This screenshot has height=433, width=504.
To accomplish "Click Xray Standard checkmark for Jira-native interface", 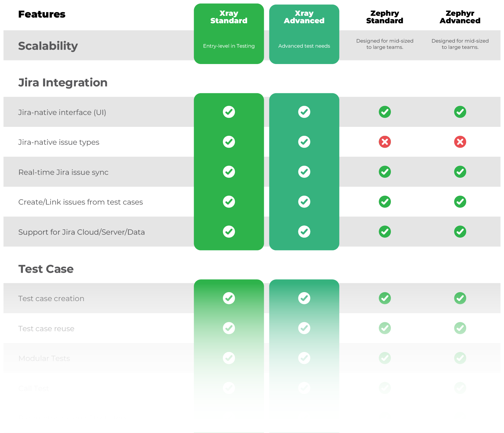I will tap(229, 112).
